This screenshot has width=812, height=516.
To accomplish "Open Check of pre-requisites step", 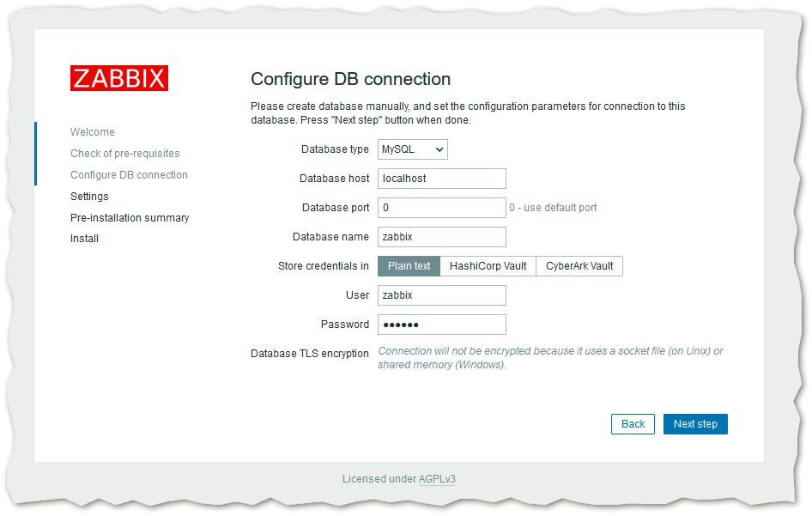I will (x=124, y=154).
